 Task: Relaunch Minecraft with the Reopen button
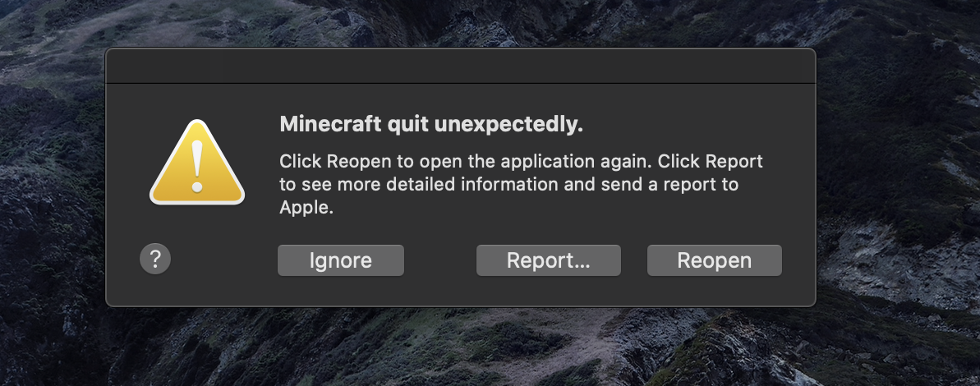click(715, 260)
